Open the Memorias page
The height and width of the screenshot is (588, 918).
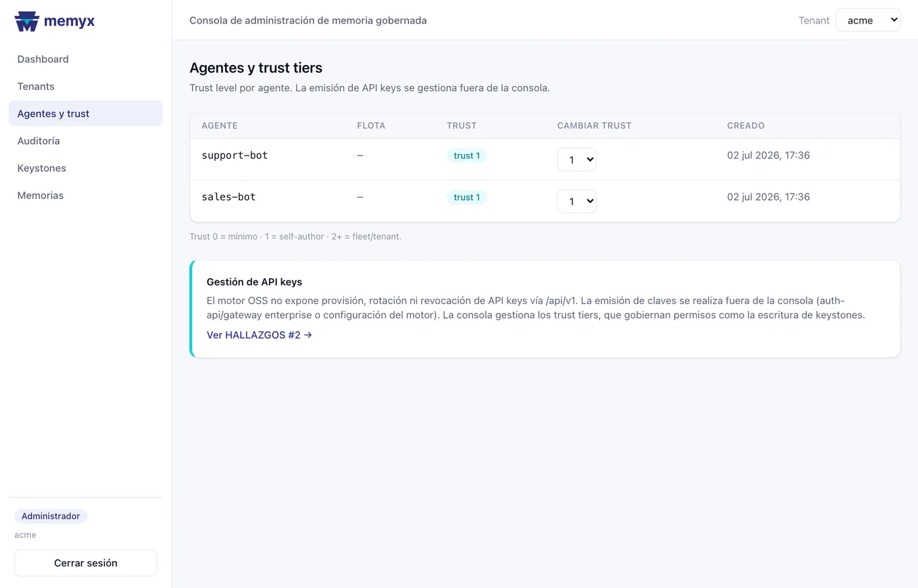[x=85, y=195]
